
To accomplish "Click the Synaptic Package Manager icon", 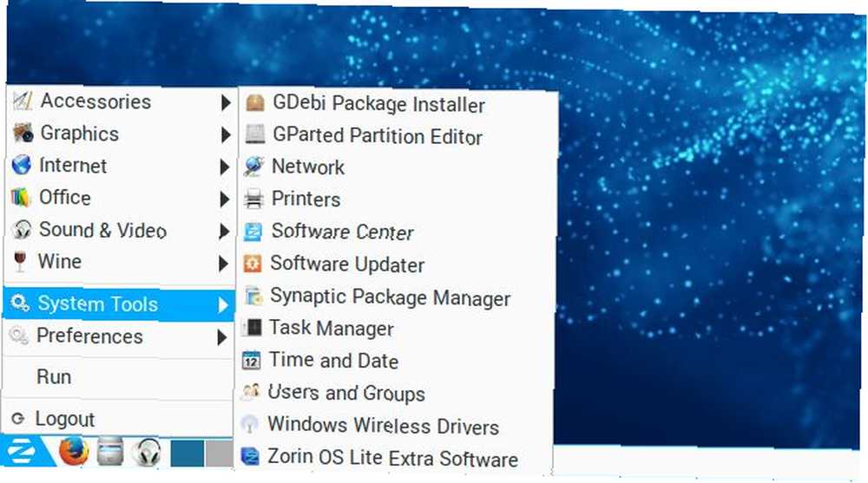I will (x=253, y=296).
